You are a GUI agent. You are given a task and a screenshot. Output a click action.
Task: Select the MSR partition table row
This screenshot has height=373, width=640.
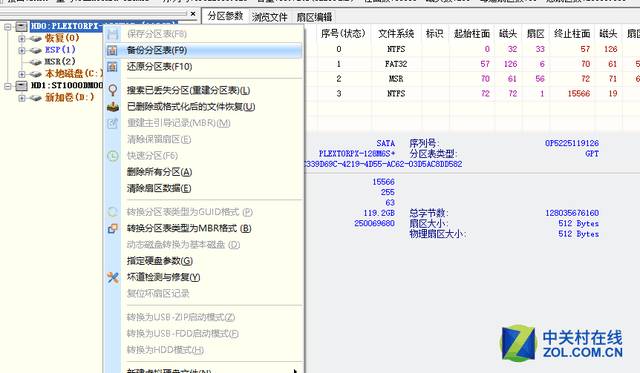(473, 79)
